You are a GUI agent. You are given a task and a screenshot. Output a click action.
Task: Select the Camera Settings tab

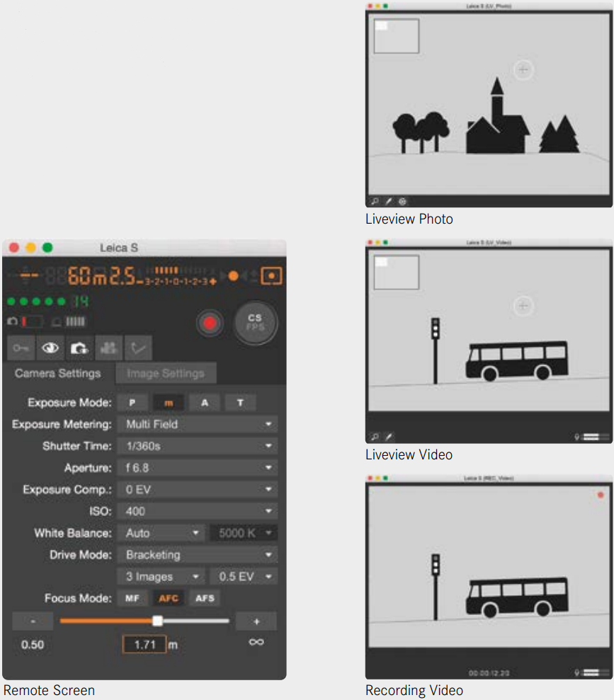point(58,373)
